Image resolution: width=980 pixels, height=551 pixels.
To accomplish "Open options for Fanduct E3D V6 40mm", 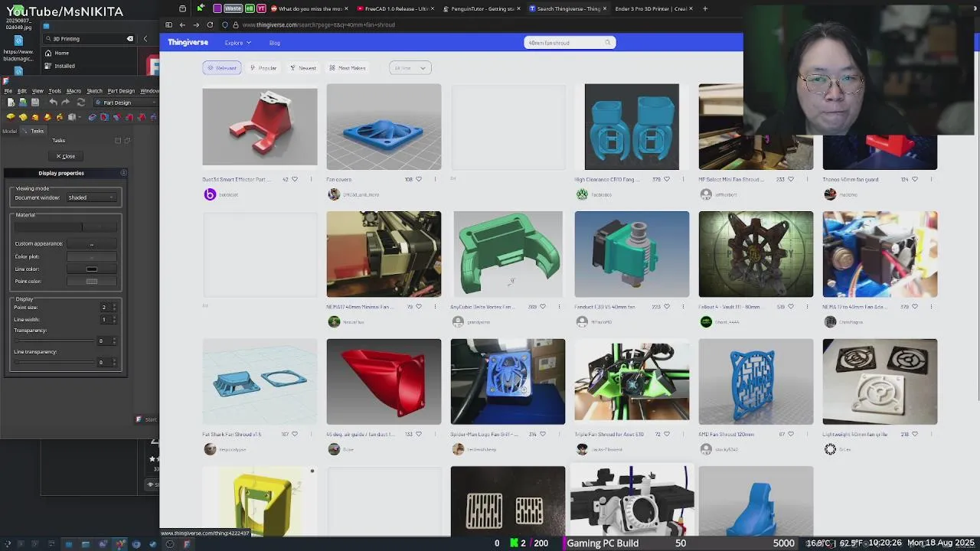I will click(x=683, y=307).
